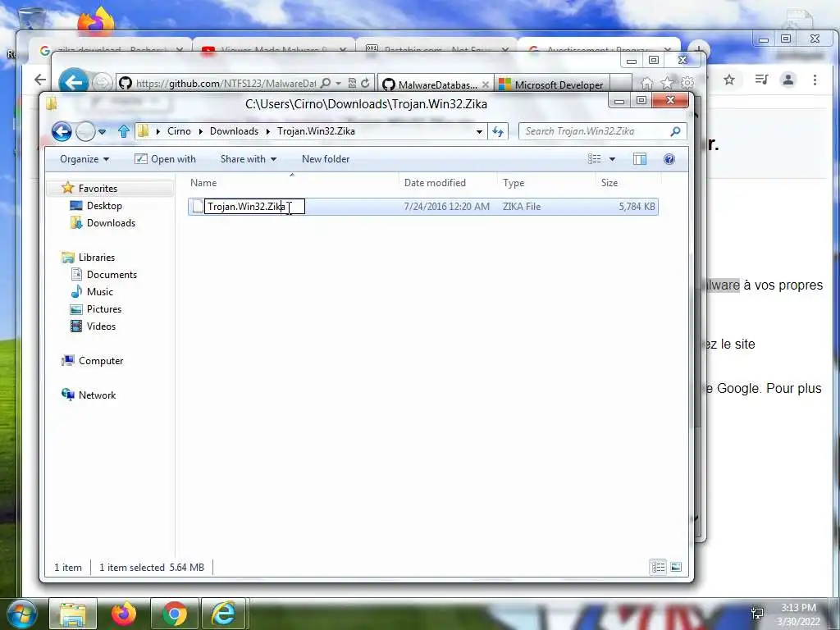840x630 pixels.
Task: Select Cirno in the address breadcrumb
Action: pyautogui.click(x=179, y=131)
